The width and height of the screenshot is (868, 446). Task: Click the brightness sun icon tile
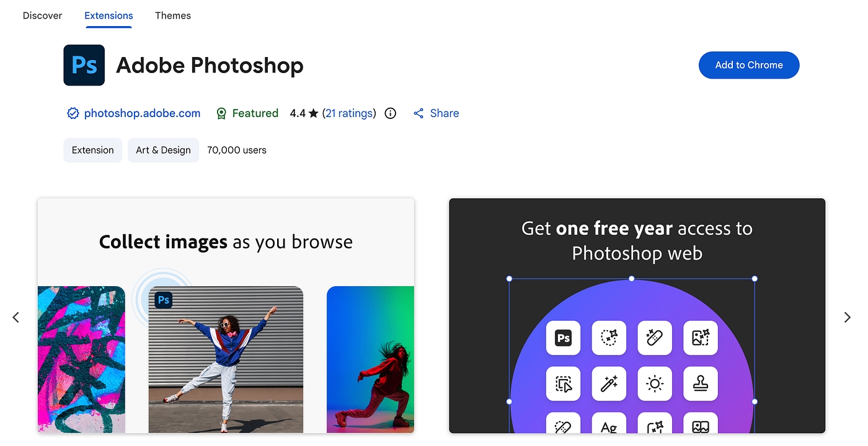point(655,383)
